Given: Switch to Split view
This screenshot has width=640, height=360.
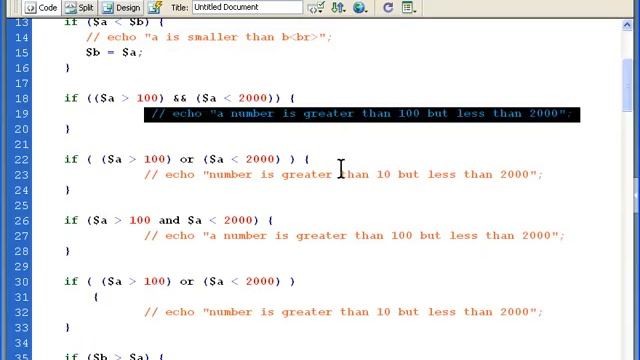Looking at the screenshot, I should click(x=80, y=7).
